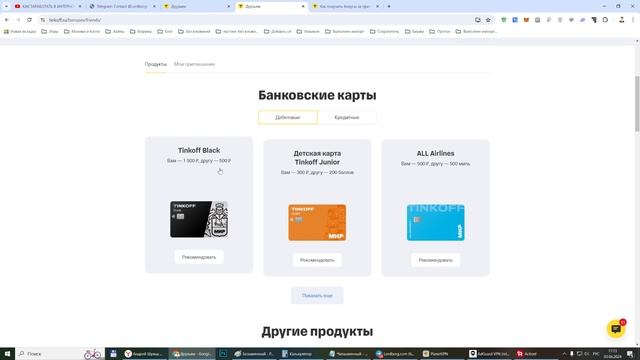Open AdGuard VPN on the taskbar
Screen dimensions: 640x360
tap(489, 353)
